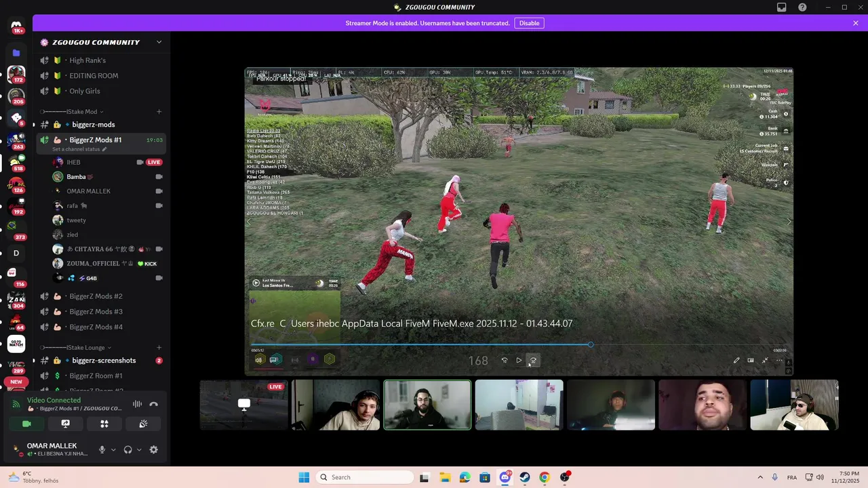Viewport: 868px width, 488px height.
Task: Open biggerz-screenshots text channel
Action: coord(102,361)
